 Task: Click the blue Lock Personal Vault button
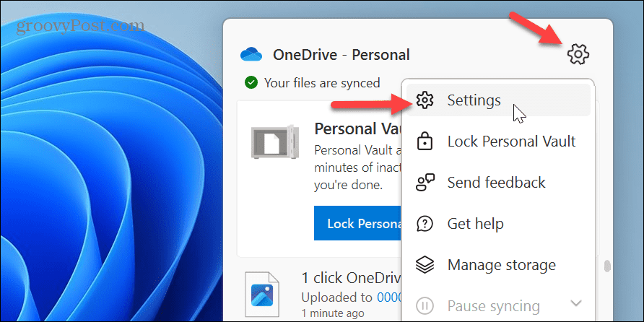pos(357,223)
